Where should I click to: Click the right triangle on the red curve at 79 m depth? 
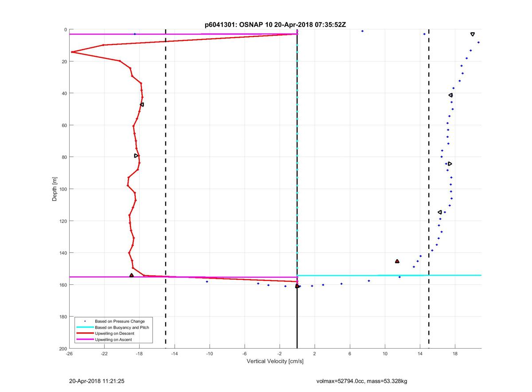tap(136, 155)
